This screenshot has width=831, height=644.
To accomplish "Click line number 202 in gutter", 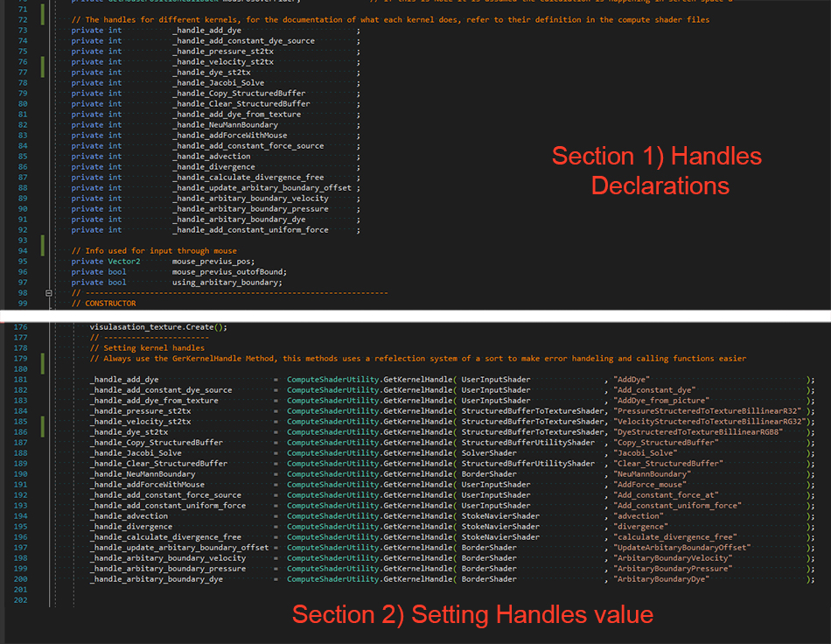I will click(20, 600).
